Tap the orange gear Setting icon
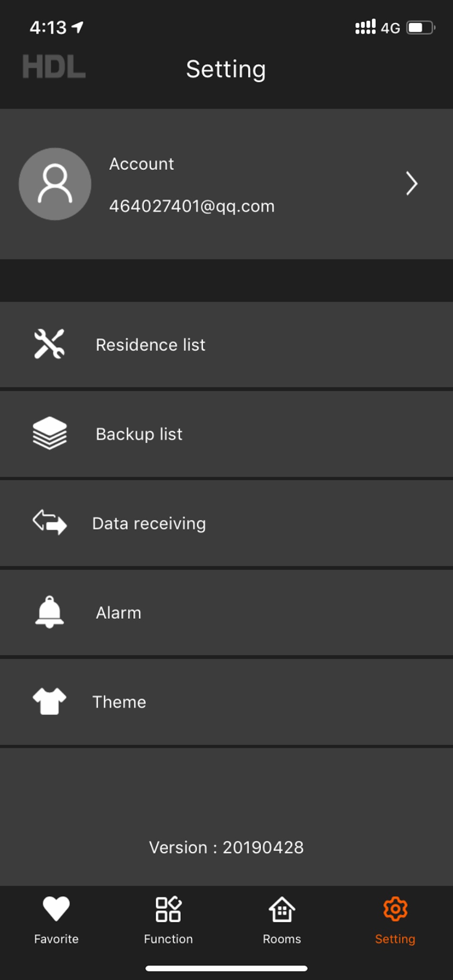Viewport: 453px width, 980px height. 395,909
